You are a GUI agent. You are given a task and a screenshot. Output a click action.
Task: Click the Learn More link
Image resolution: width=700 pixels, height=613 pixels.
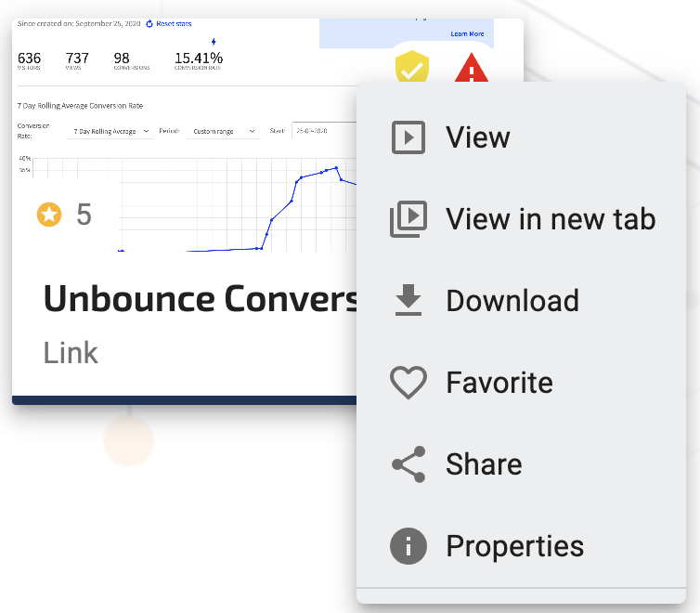[x=467, y=34]
